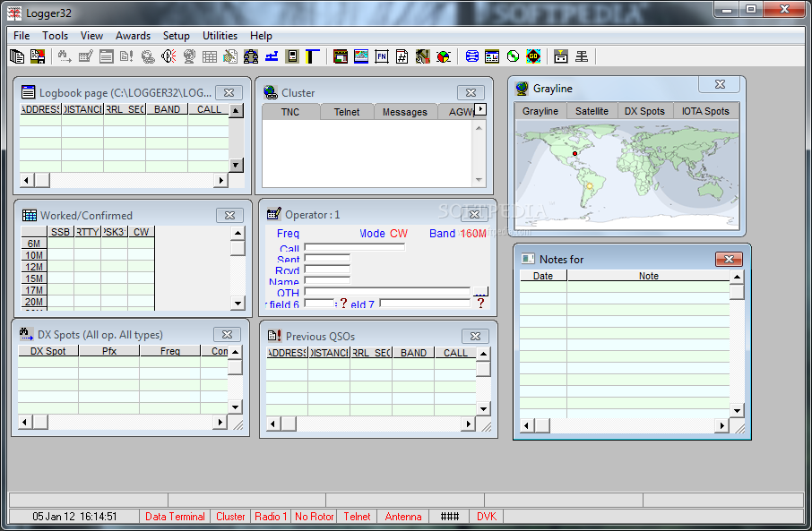Click into the QTH input field
The image size is (812, 531).
tap(387, 291)
